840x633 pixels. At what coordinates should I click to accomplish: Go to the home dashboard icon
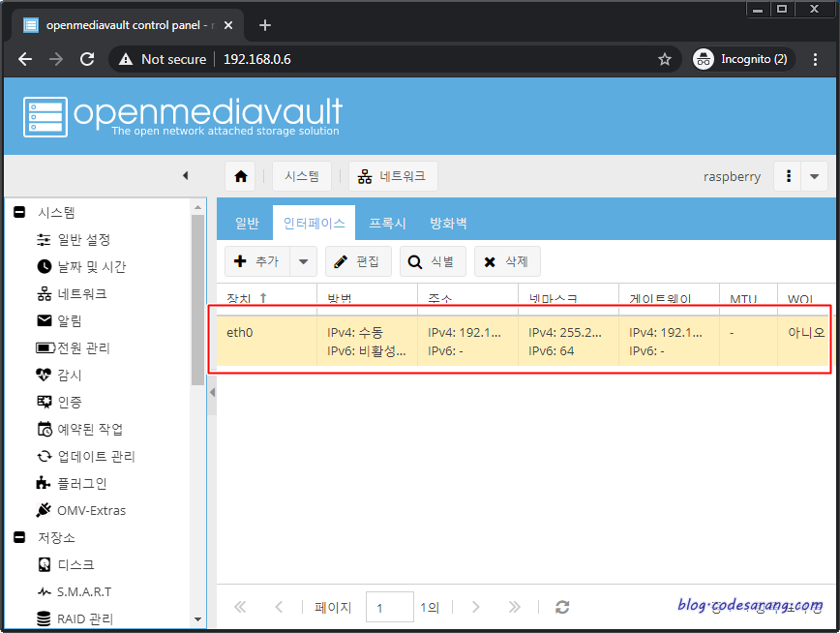pos(241,176)
